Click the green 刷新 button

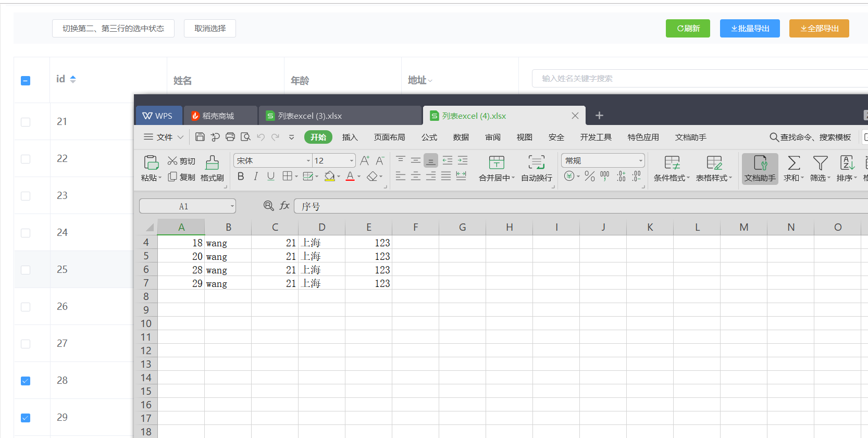point(688,28)
